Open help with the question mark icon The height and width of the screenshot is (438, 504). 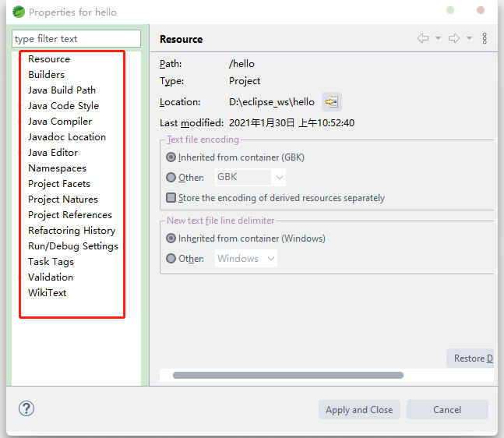point(26,409)
